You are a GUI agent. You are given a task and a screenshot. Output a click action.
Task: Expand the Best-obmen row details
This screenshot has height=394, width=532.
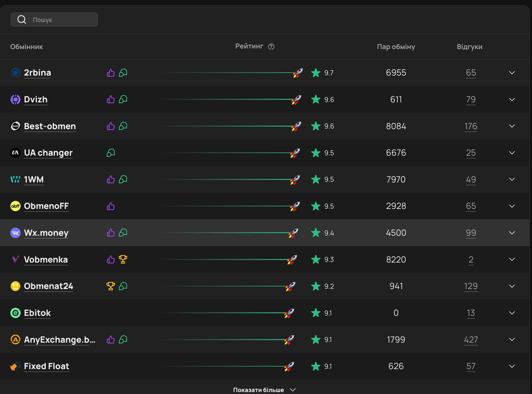tap(512, 126)
